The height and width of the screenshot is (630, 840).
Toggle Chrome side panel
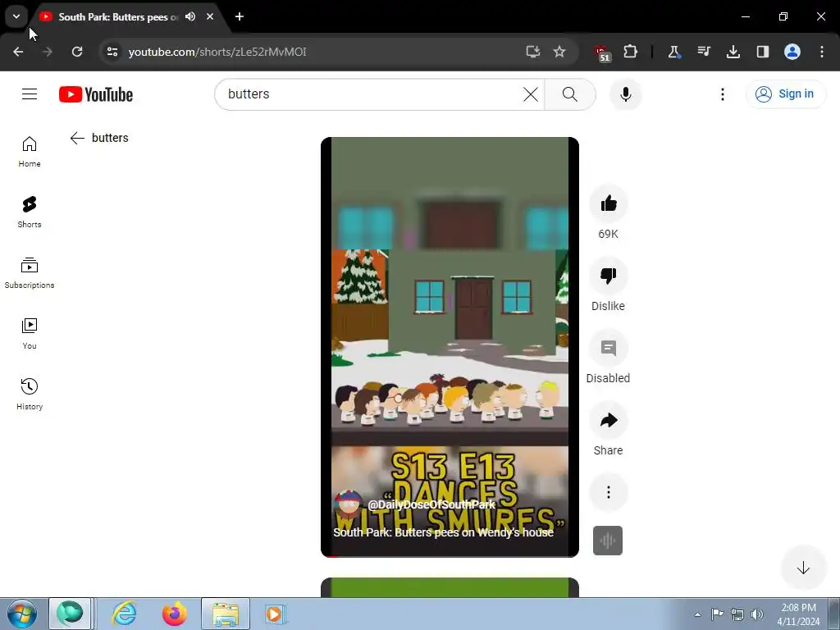click(x=763, y=52)
